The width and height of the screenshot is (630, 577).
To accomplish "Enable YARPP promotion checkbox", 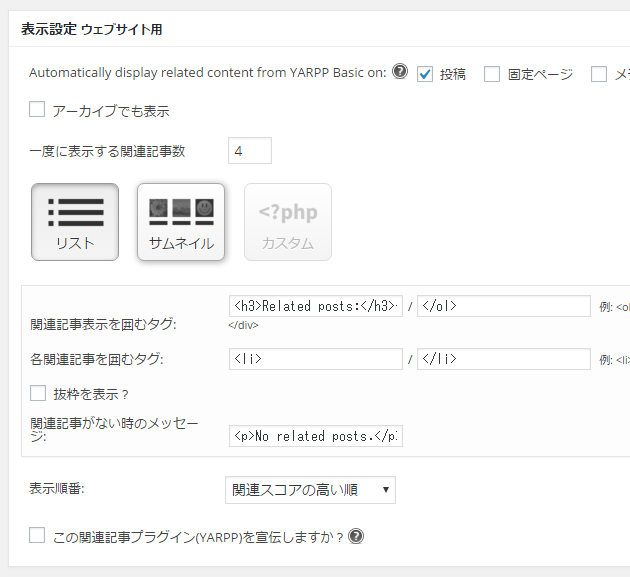I will coord(38,536).
